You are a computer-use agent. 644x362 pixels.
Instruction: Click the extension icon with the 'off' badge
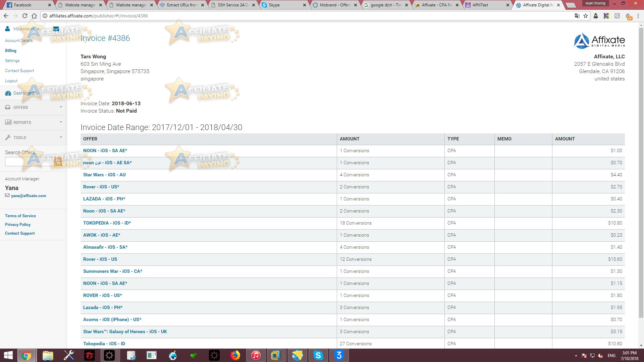click(x=628, y=16)
